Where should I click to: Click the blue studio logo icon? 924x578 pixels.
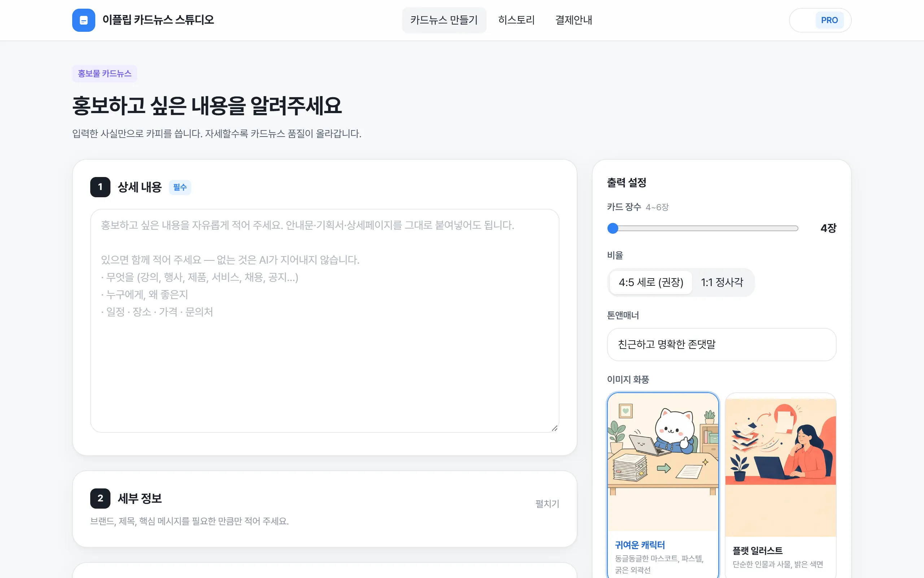click(x=84, y=20)
